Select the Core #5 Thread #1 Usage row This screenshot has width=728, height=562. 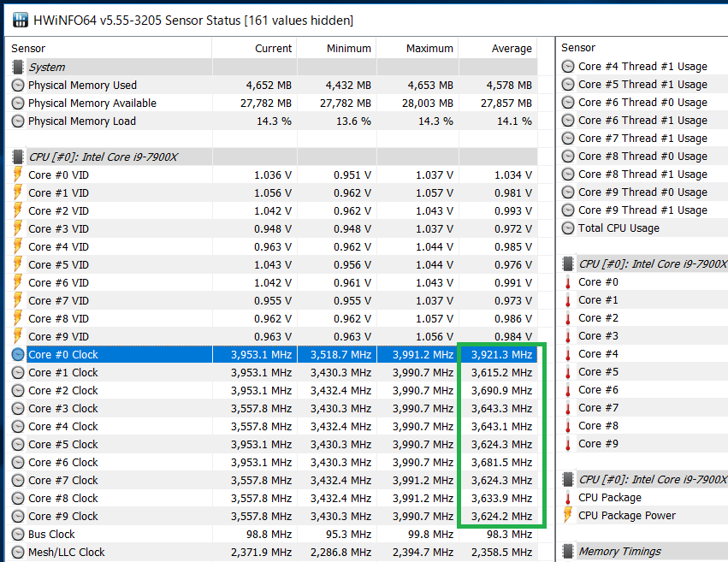[643, 85]
